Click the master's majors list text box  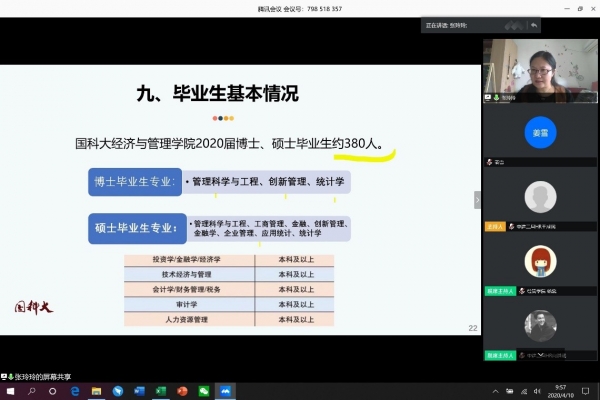(269, 229)
